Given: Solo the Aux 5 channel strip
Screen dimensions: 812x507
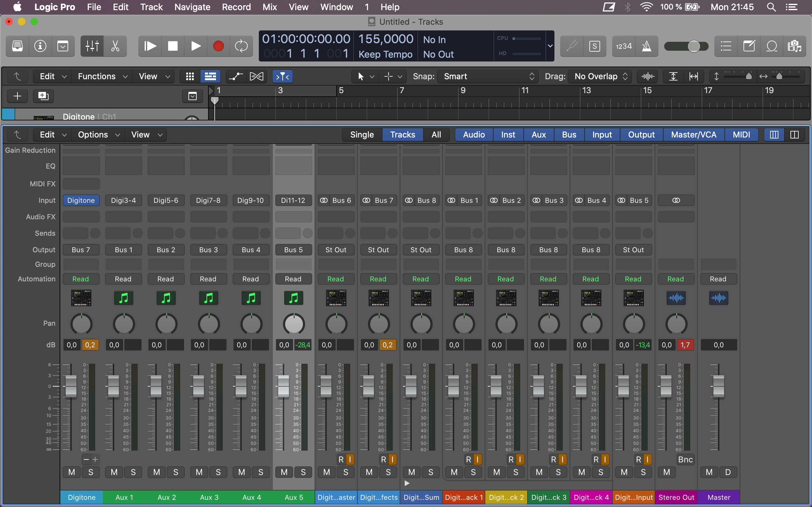Looking at the screenshot, I should click(303, 472).
